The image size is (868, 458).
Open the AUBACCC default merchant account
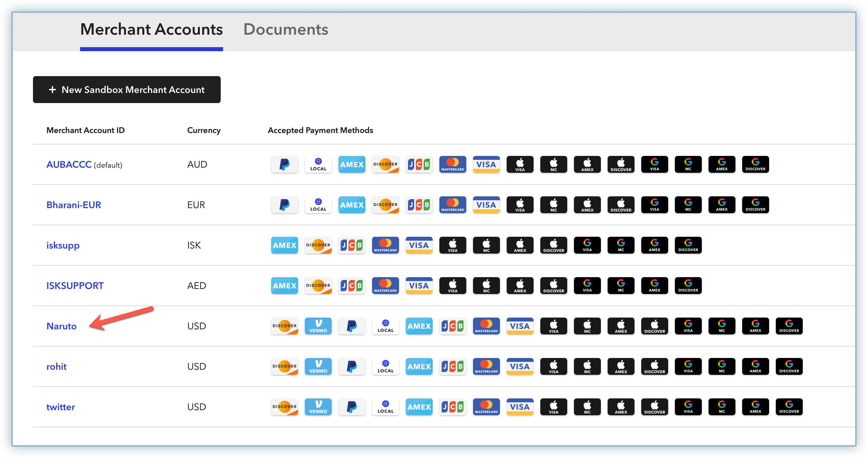point(69,164)
